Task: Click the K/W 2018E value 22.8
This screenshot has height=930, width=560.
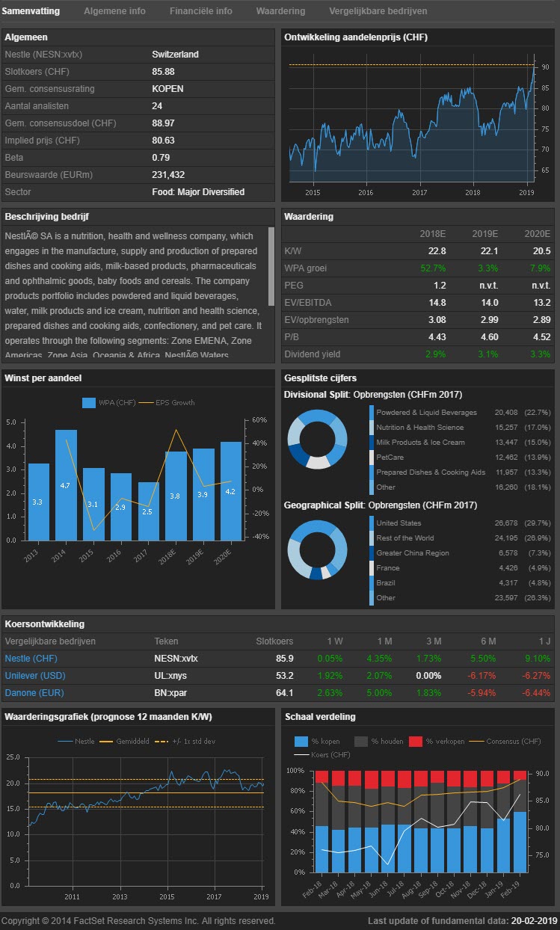Action: (x=437, y=251)
